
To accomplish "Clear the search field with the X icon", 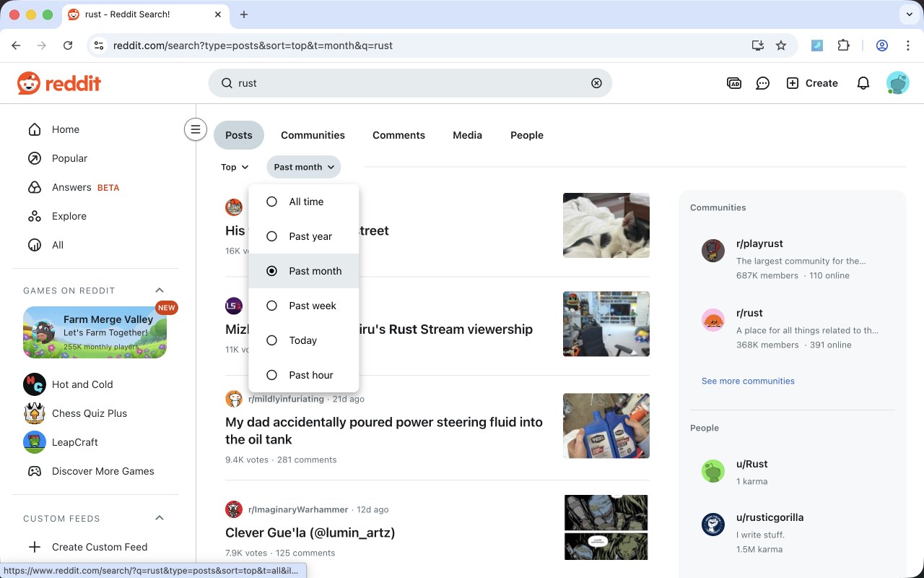I will (x=596, y=83).
